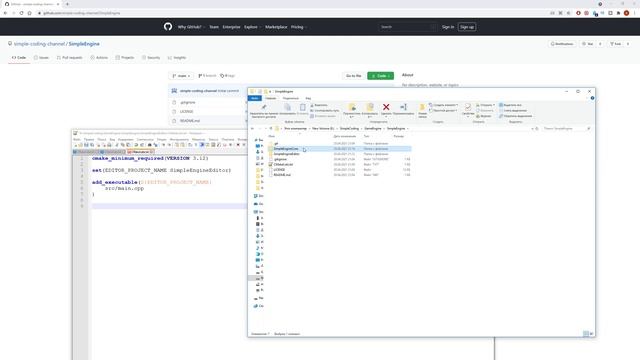Click the Rename icon in Explorer ribbon

point(403,107)
